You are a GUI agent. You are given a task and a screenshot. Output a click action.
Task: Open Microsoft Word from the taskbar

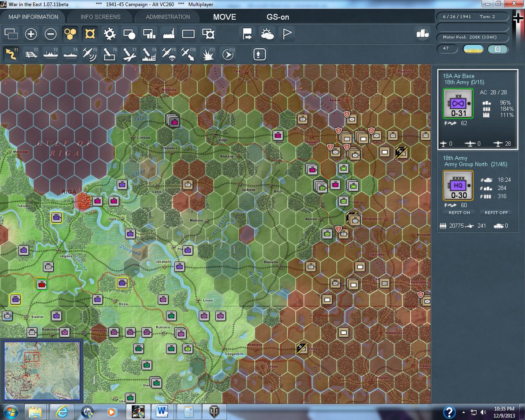[x=163, y=412]
